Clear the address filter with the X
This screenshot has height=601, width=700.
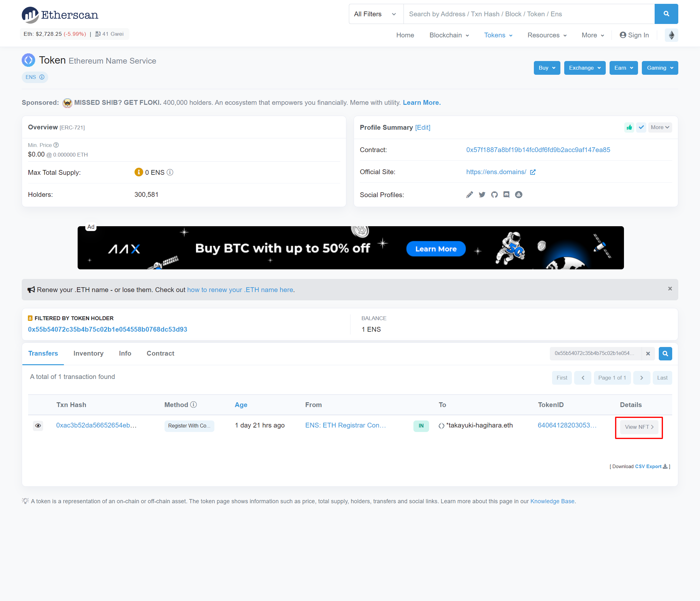(648, 353)
